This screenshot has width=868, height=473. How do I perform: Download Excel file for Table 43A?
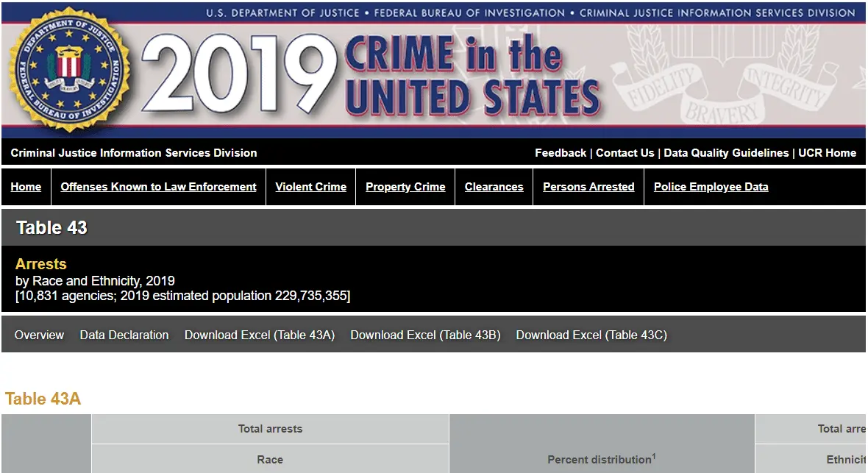[x=260, y=335]
